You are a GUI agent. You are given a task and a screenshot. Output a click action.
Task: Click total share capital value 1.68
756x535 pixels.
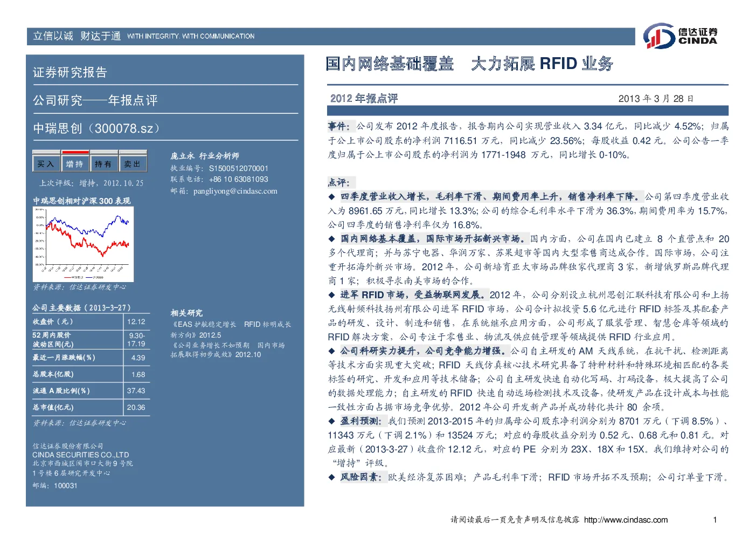coord(138,374)
